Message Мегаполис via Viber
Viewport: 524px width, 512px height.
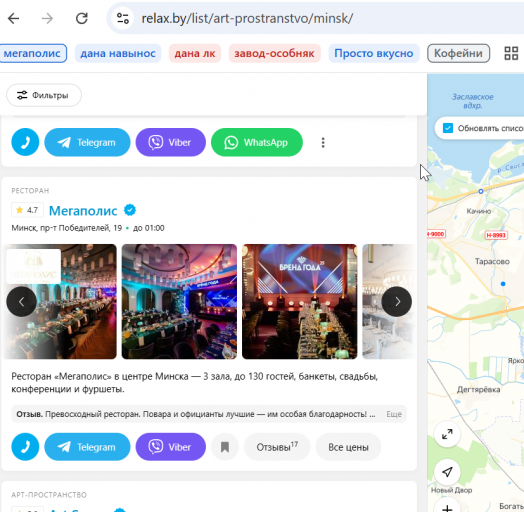pos(170,447)
